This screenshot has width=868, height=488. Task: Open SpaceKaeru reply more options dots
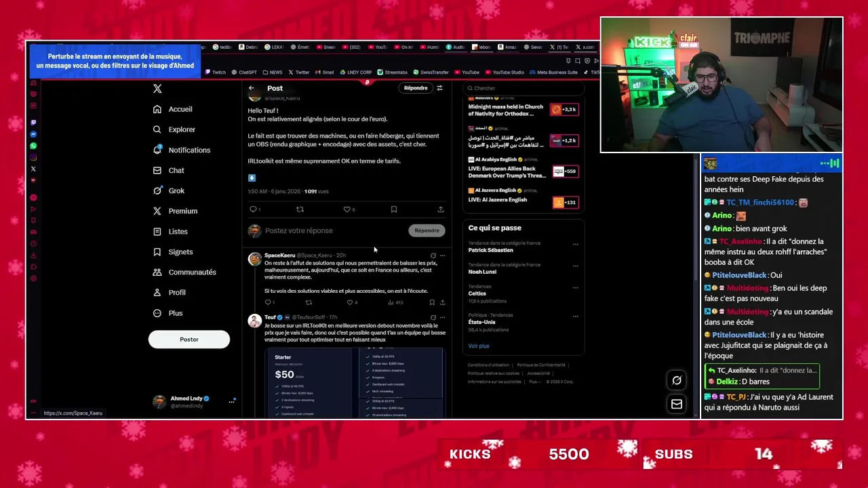click(442, 256)
